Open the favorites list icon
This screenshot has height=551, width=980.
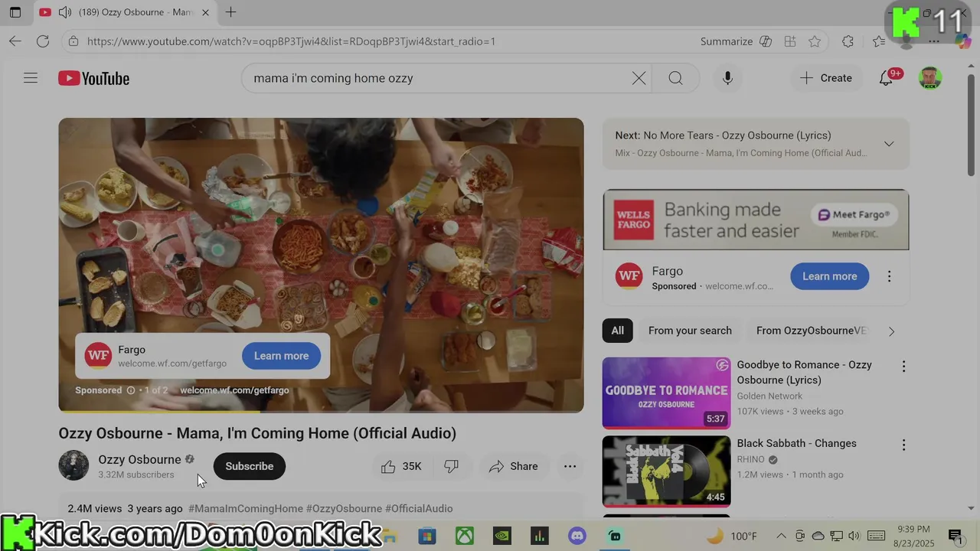pyautogui.click(x=879, y=41)
